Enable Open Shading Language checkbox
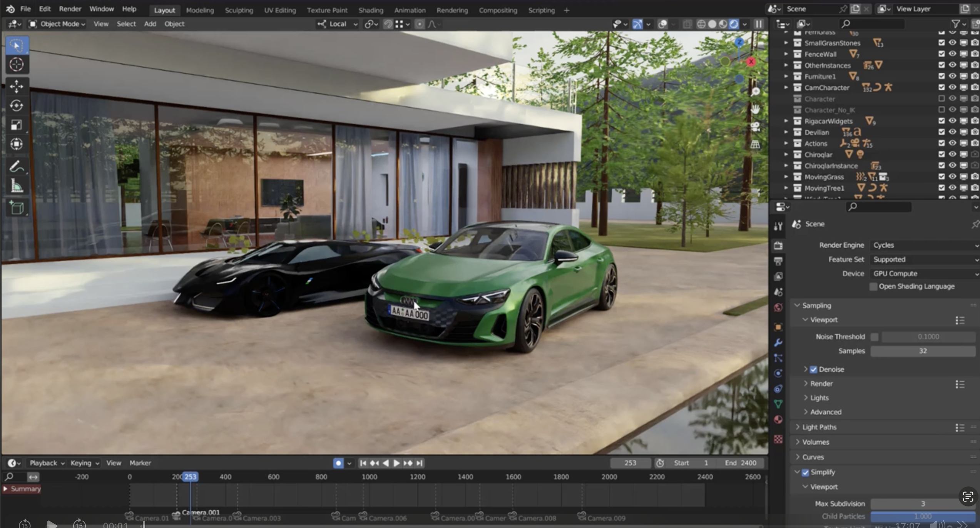The image size is (980, 528). pos(873,286)
